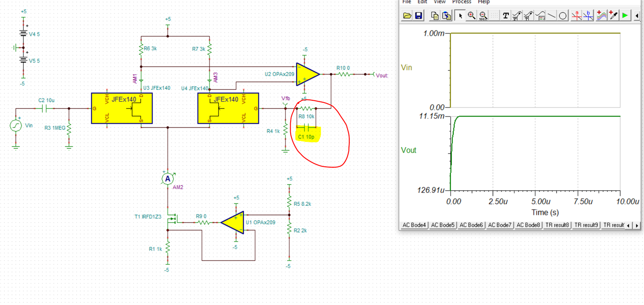644x305 pixels.
Task: Click the V4 5 battery label
Action: 34,34
